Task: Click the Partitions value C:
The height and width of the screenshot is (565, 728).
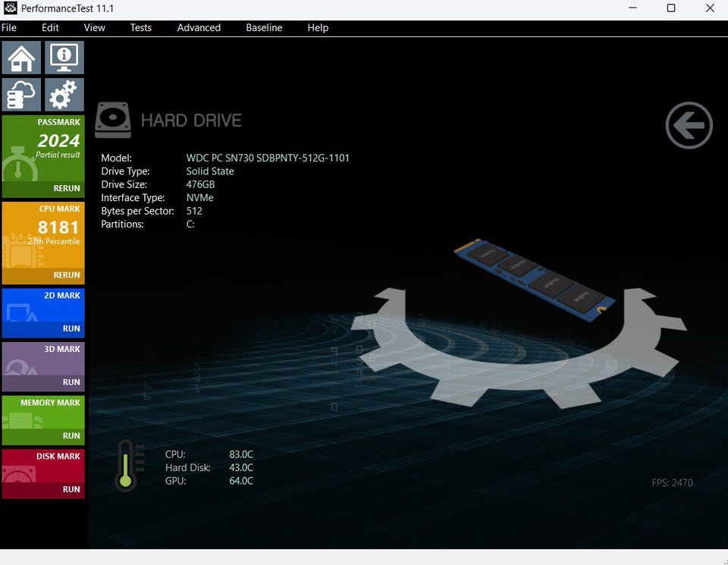Action: click(190, 224)
